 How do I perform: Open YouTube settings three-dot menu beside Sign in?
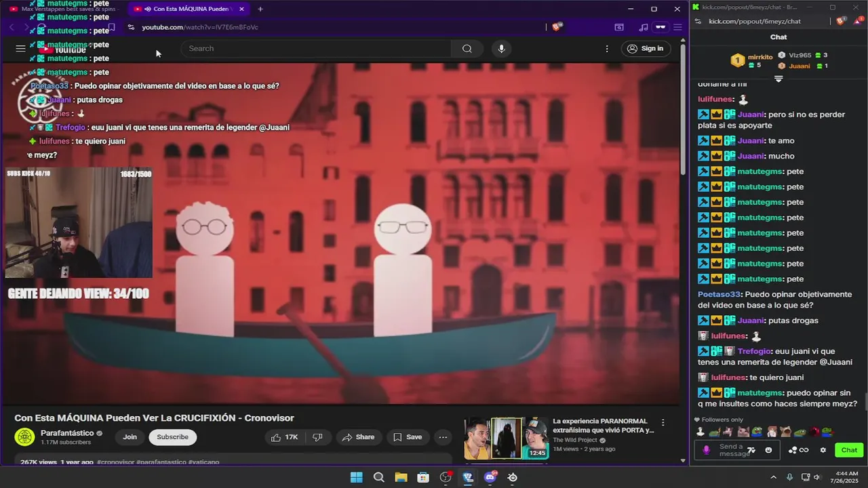[x=607, y=49]
